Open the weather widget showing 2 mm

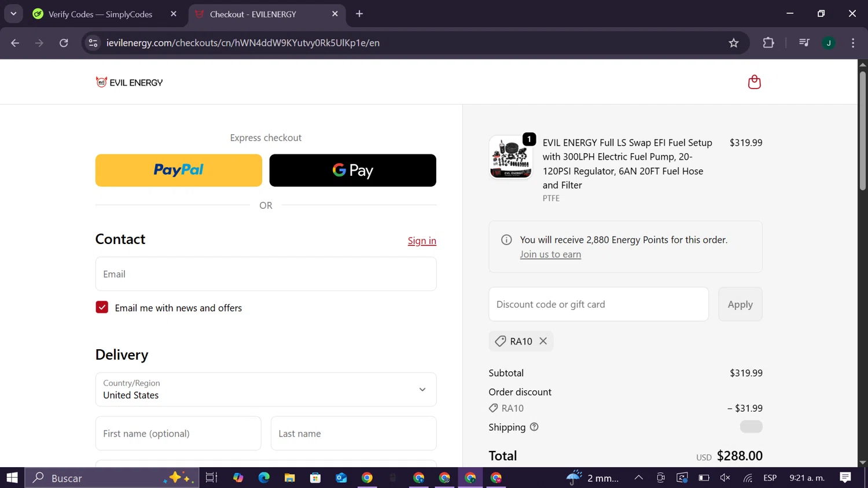pyautogui.click(x=593, y=478)
